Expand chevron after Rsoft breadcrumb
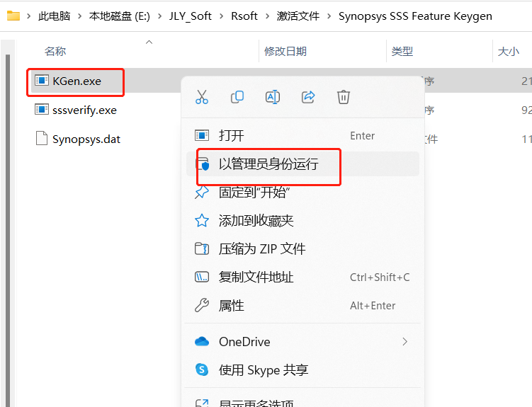The image size is (532, 407). pos(267,16)
